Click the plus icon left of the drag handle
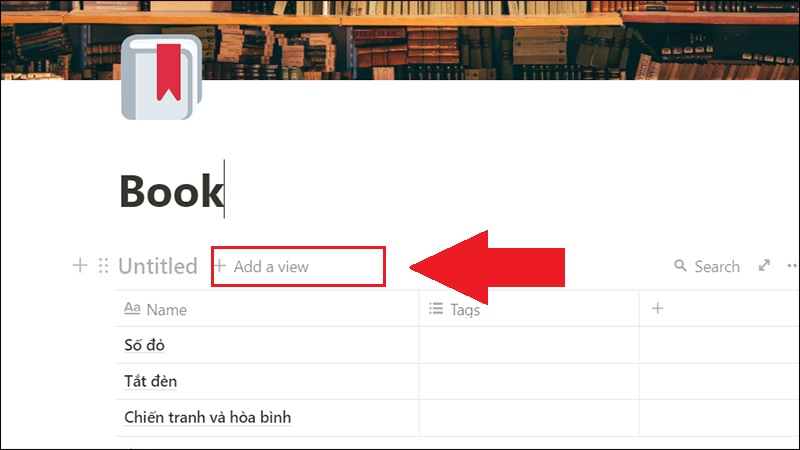Screen dimensions: 800x450 [80, 265]
